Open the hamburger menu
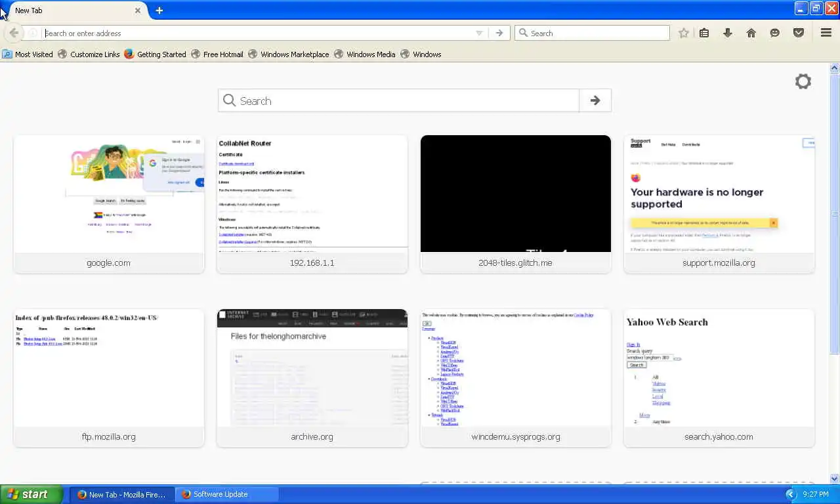840x504 pixels. click(826, 33)
